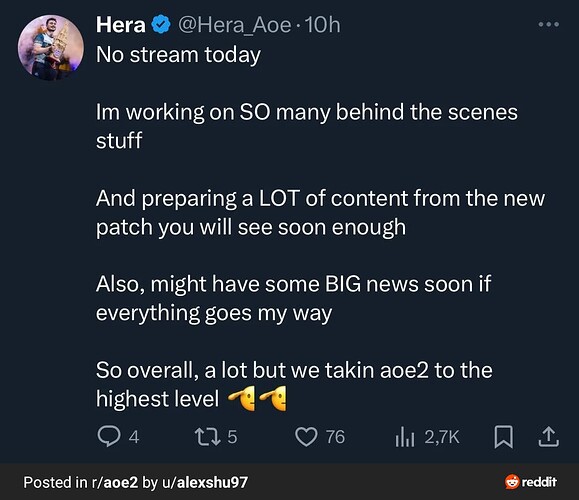Open the @Hera_Aoe handle link
The image size is (579, 500).
point(235,25)
